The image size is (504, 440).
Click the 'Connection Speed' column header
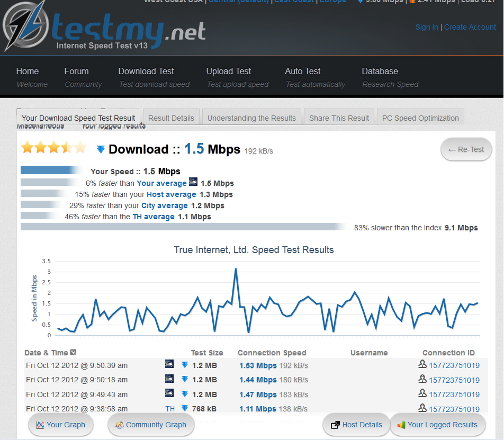272,353
